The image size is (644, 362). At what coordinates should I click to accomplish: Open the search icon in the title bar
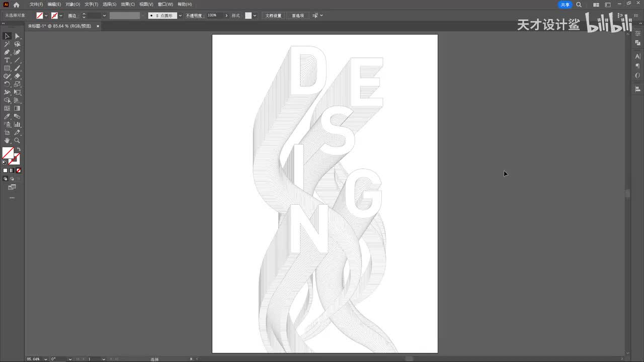[x=579, y=5]
